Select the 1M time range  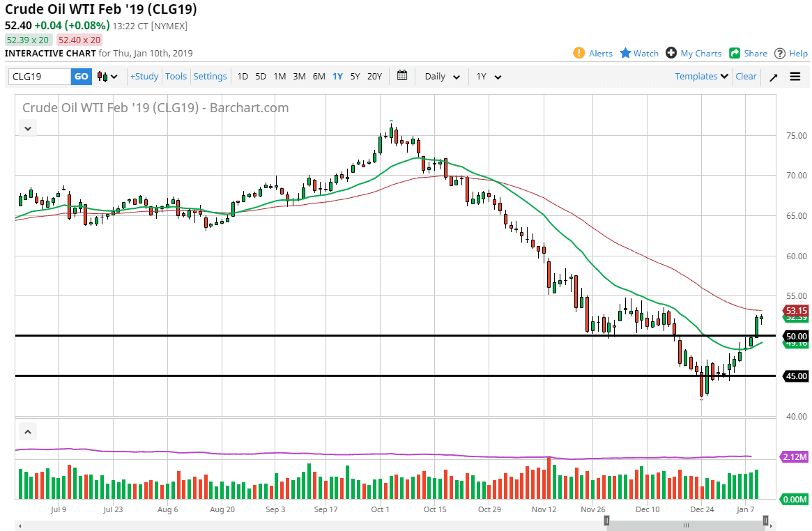pos(279,77)
